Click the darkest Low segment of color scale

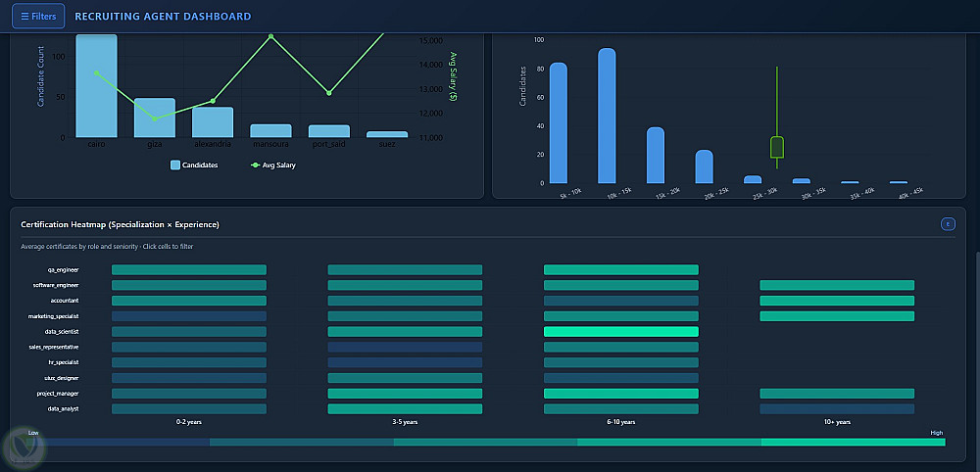119,442
